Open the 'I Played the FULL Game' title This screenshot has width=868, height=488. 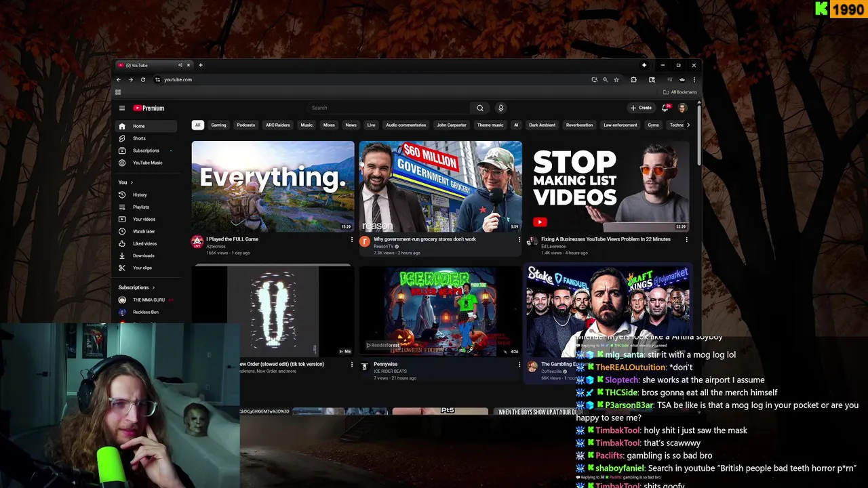(233, 239)
